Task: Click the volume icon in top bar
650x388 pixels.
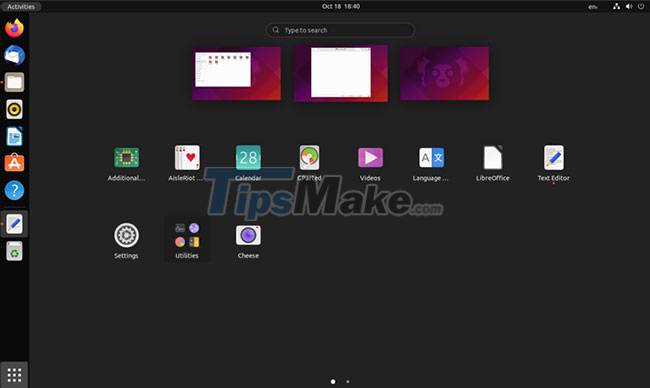Action: pyautogui.click(x=629, y=6)
